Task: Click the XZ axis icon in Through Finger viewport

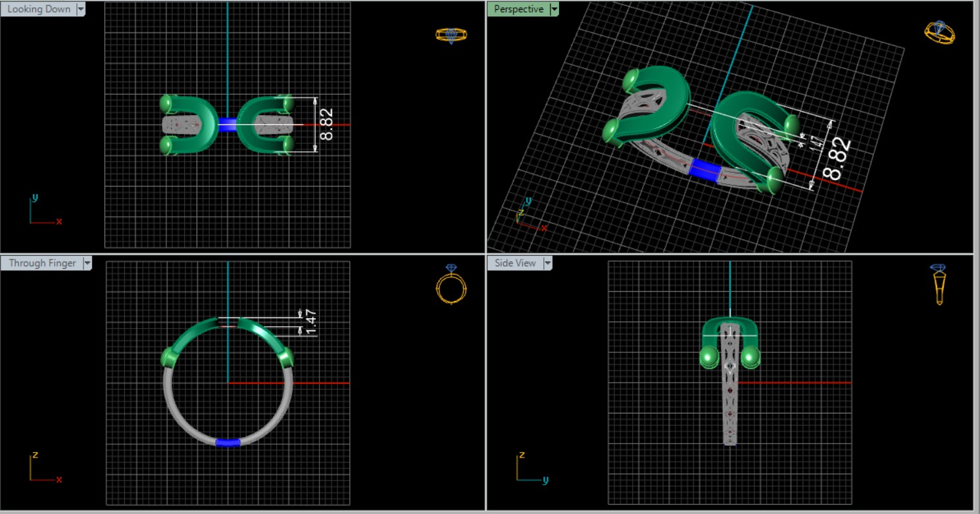Action: (45, 467)
